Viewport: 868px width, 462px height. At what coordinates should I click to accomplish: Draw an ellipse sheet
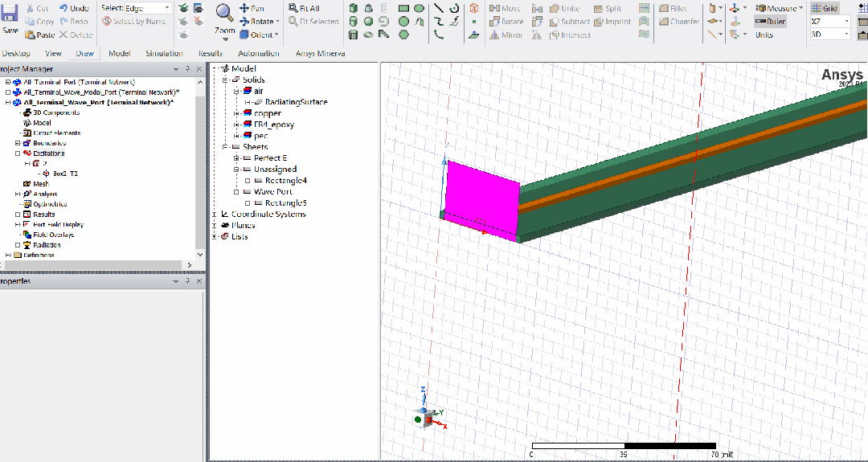(419, 8)
